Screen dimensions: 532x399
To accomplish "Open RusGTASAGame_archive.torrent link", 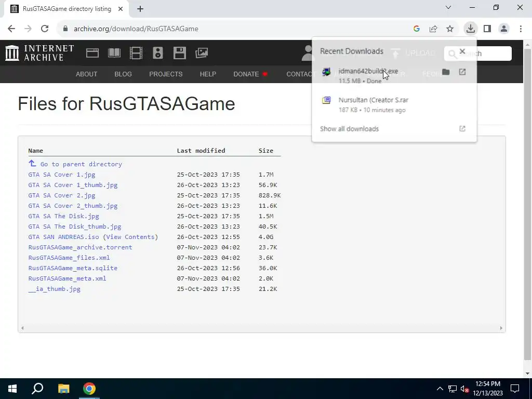I will click(x=81, y=247).
